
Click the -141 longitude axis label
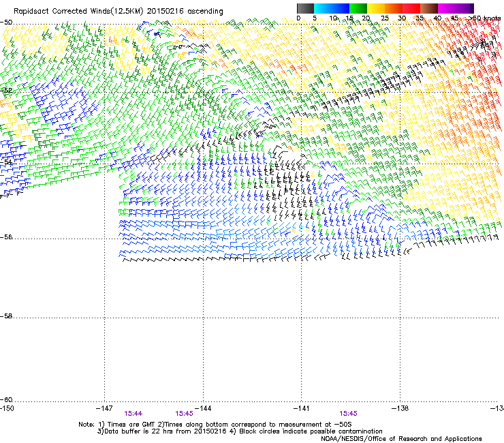tap(302, 408)
